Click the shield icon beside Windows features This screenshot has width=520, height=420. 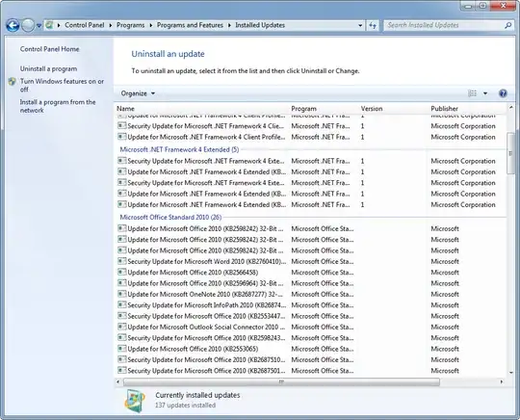pos(13,82)
